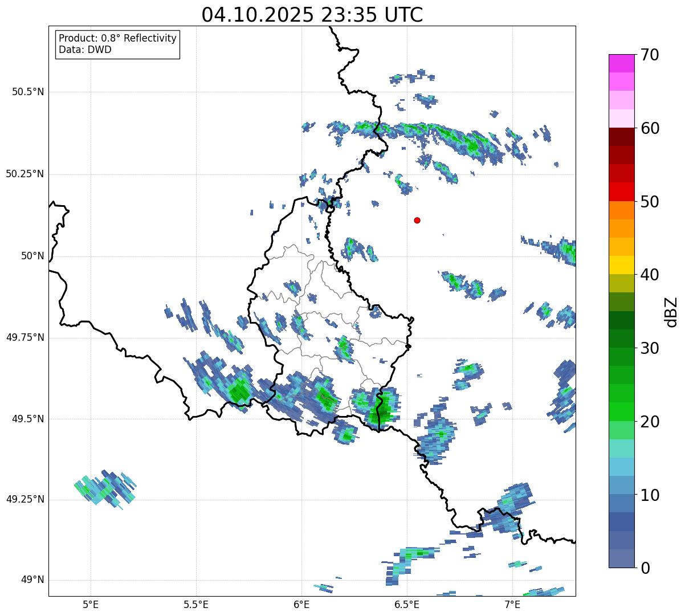Click the "dBZ" colorbar label
685x616 pixels.
point(671,311)
